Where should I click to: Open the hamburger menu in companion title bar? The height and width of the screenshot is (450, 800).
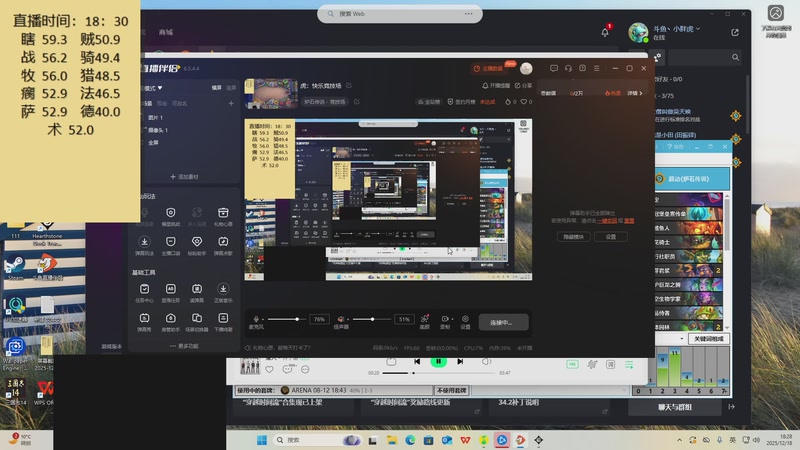(x=596, y=68)
